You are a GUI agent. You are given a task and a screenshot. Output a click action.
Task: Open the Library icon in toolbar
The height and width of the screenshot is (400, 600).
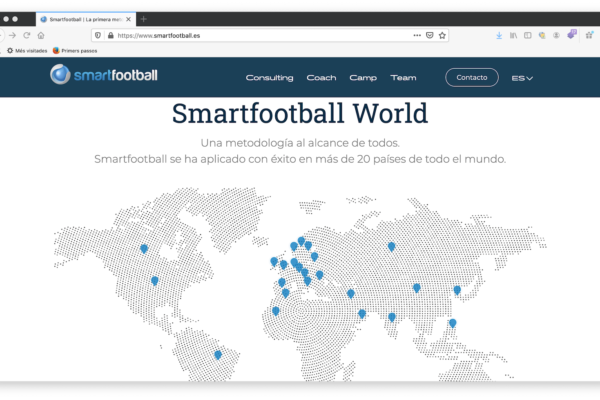point(514,35)
